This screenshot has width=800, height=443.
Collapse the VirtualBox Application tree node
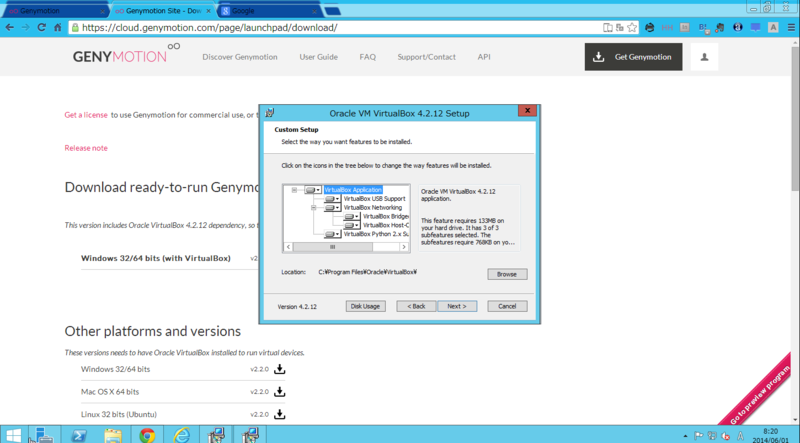pyautogui.click(x=294, y=190)
